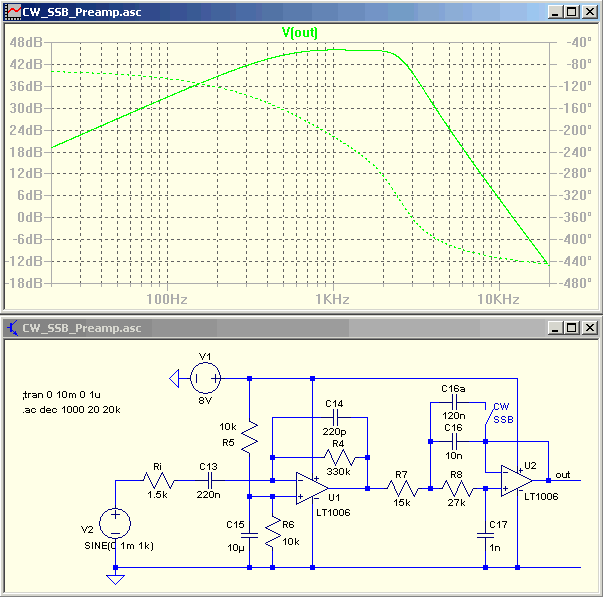
Task: Select the U1 op-amp symbol
Action: 312,489
